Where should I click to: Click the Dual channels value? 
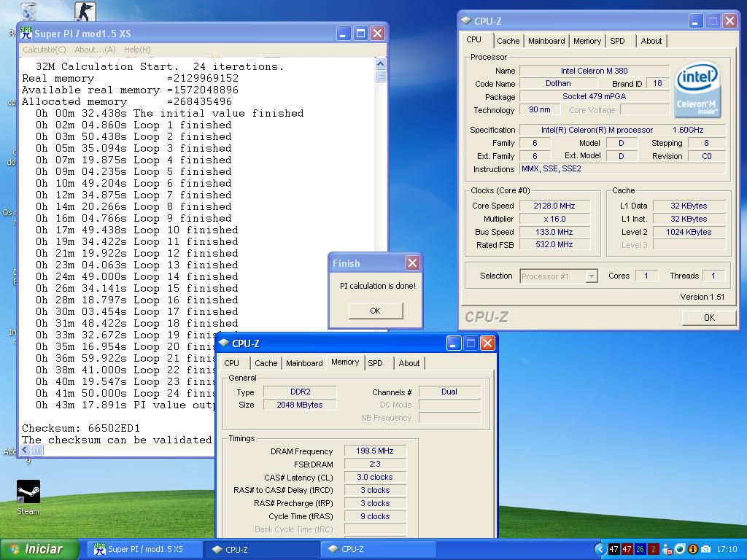449,392
